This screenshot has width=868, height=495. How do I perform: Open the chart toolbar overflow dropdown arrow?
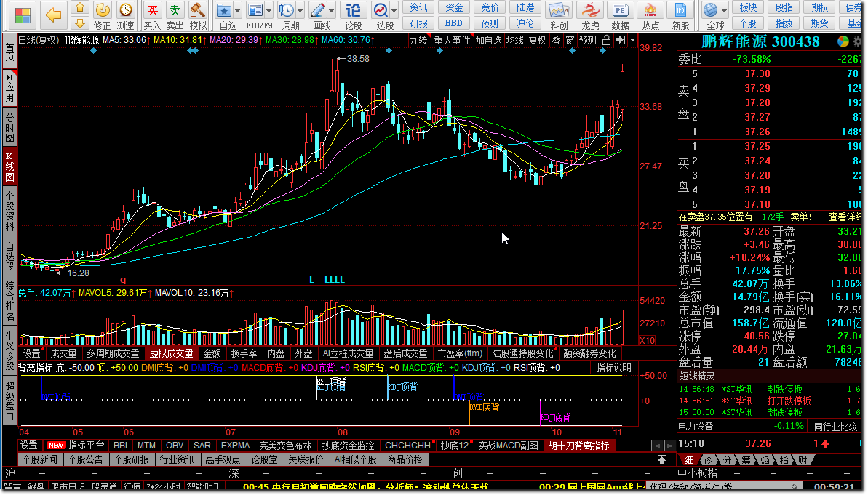click(x=633, y=41)
